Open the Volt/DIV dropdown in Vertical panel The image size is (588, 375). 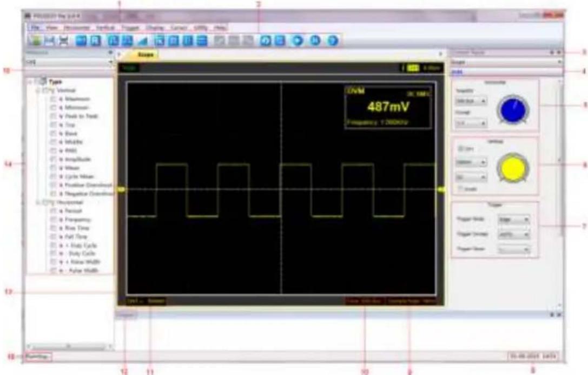pos(471,162)
